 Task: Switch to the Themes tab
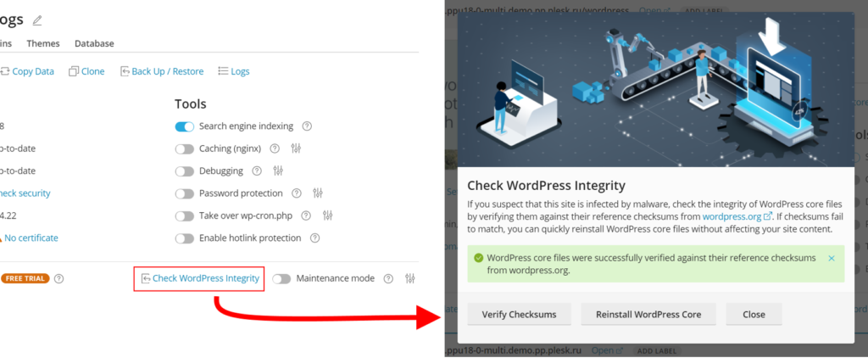coord(43,43)
